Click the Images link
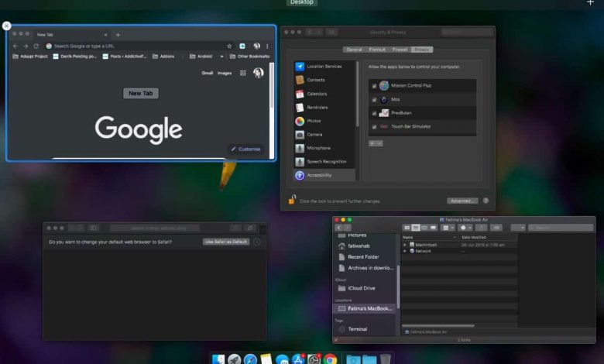This screenshot has width=604, height=364. click(225, 73)
